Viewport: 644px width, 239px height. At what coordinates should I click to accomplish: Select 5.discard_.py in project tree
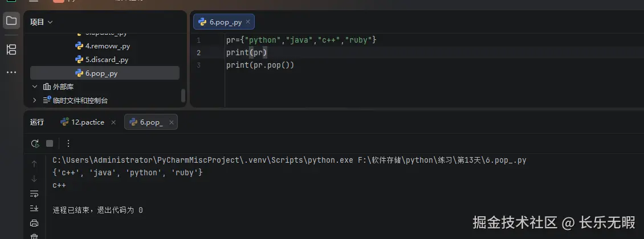coord(107,59)
